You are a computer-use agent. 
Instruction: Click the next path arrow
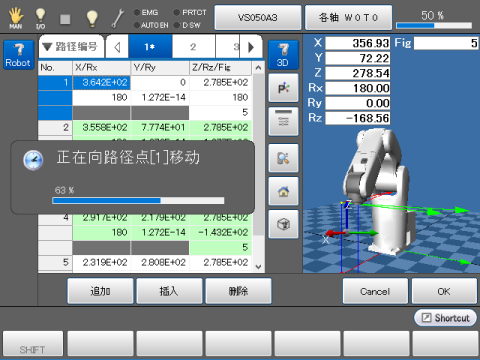(251, 47)
